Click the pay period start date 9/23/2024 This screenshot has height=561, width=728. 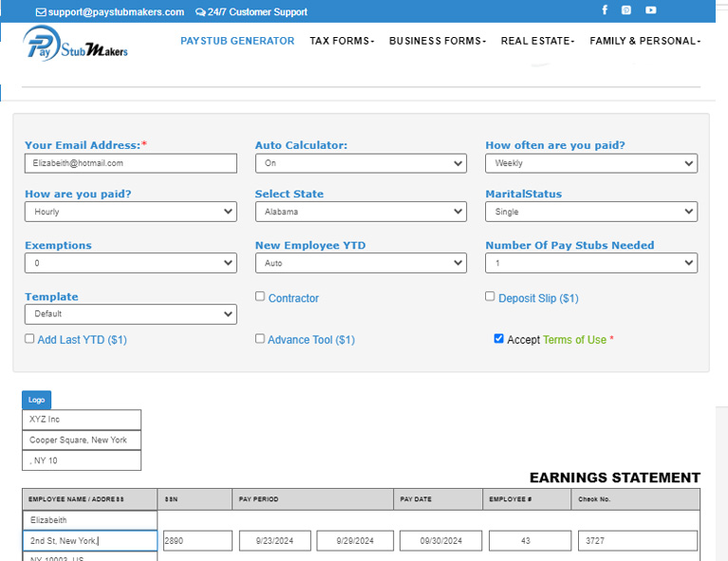[x=275, y=540]
